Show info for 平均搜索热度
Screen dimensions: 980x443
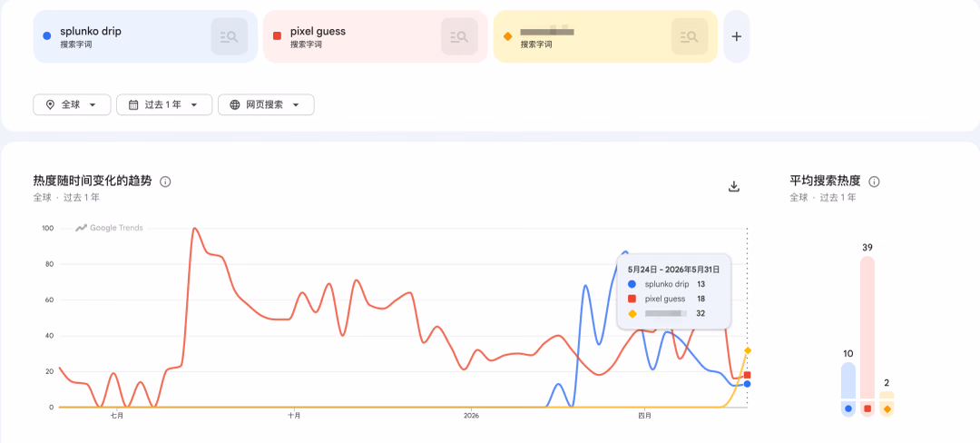click(875, 182)
